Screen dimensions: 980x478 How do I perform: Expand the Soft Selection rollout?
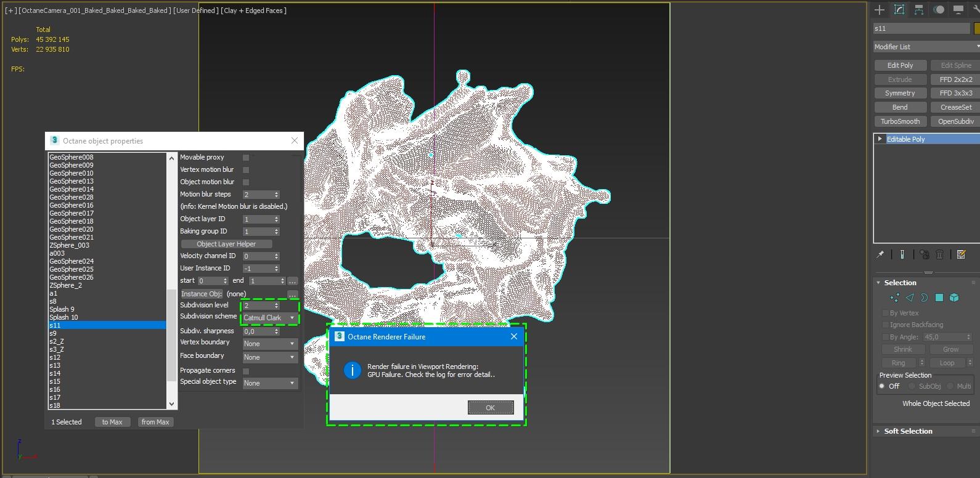878,431
